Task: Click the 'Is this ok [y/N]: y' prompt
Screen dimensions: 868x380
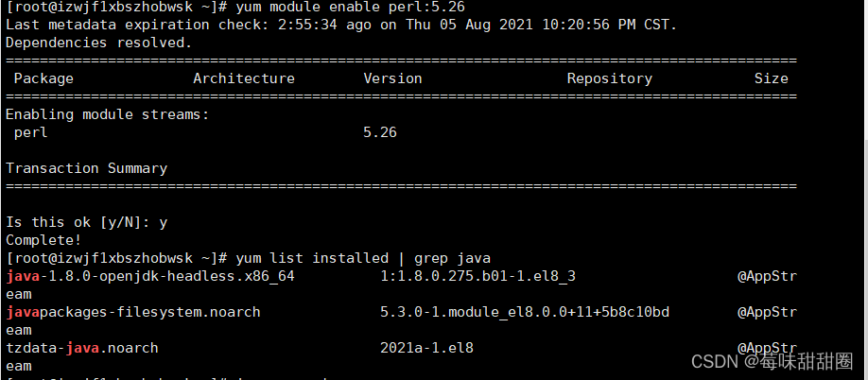Action: click(86, 222)
